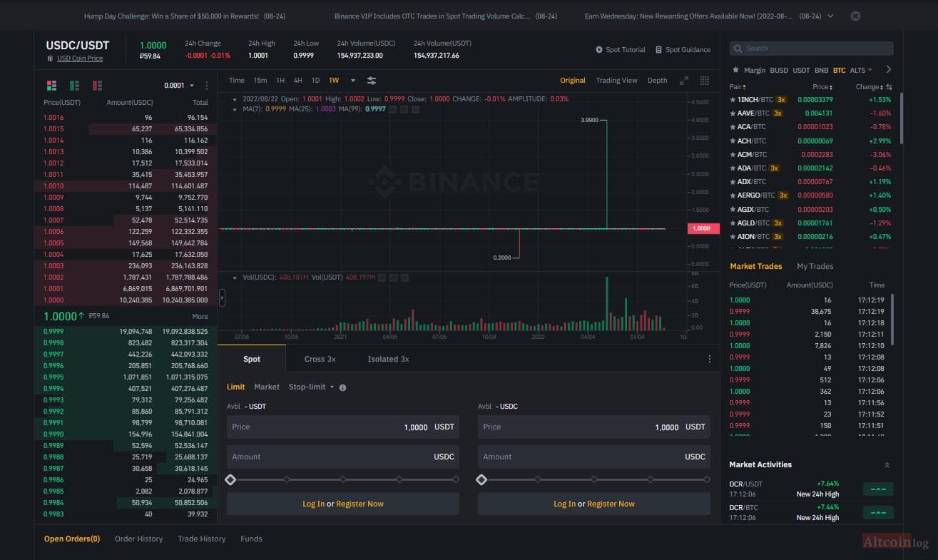Screen dimensions: 938x560
Task: Select Trading View chart mode
Action: point(616,81)
